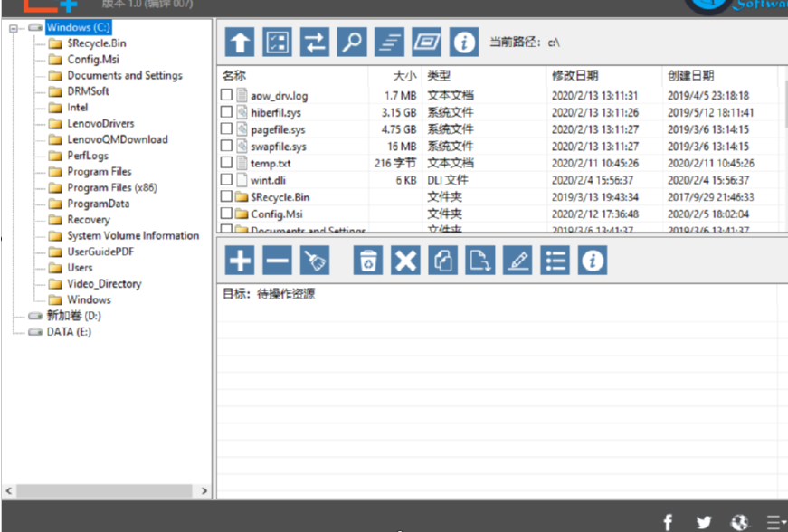Click the X cancel operation icon
The height and width of the screenshot is (532, 788).
tap(405, 260)
